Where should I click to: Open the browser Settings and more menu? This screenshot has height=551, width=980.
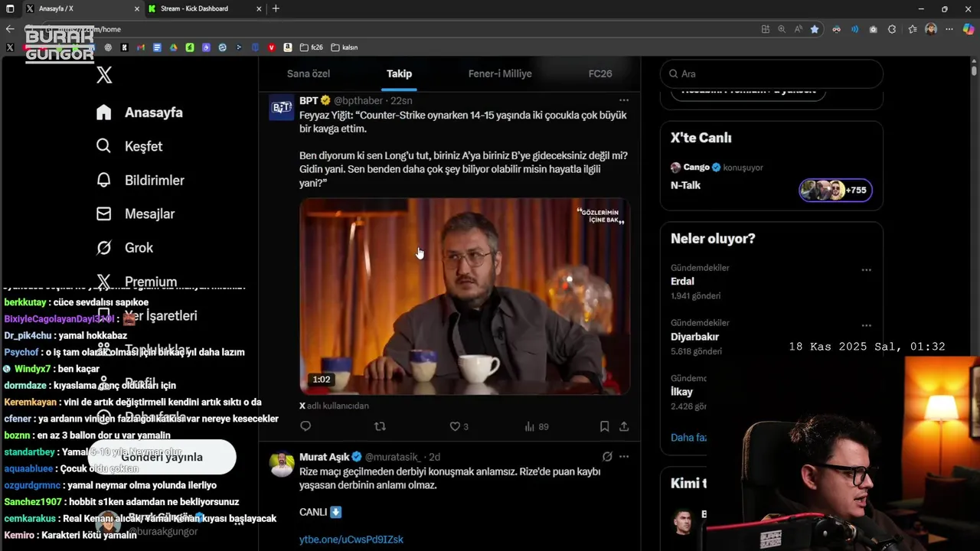pos(950,29)
